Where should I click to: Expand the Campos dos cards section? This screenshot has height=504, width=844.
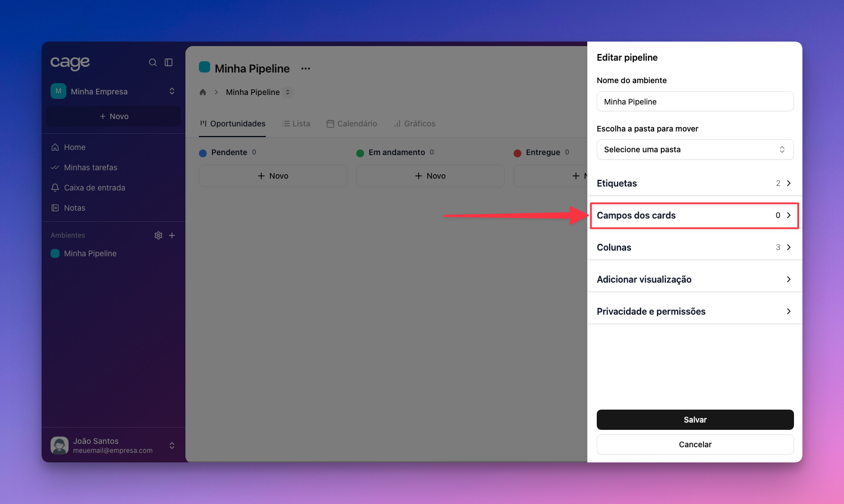(694, 215)
